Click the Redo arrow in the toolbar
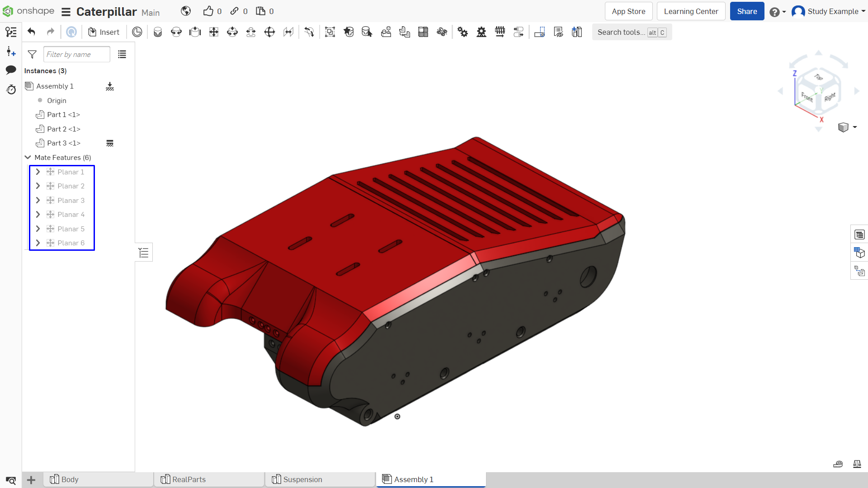 [51, 32]
